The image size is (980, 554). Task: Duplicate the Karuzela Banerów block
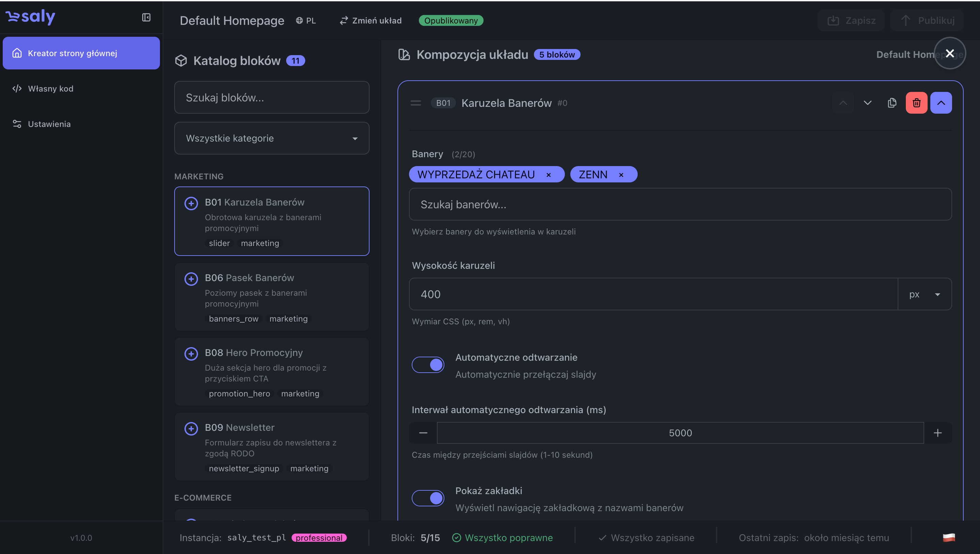point(892,103)
